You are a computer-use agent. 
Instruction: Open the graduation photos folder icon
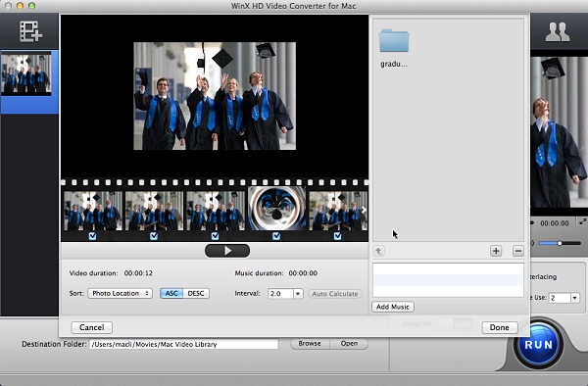394,40
